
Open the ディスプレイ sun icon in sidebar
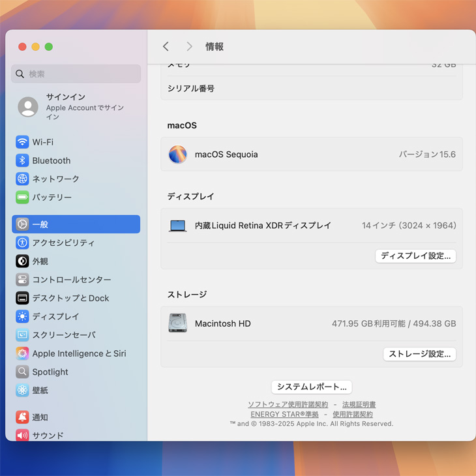coord(22,316)
